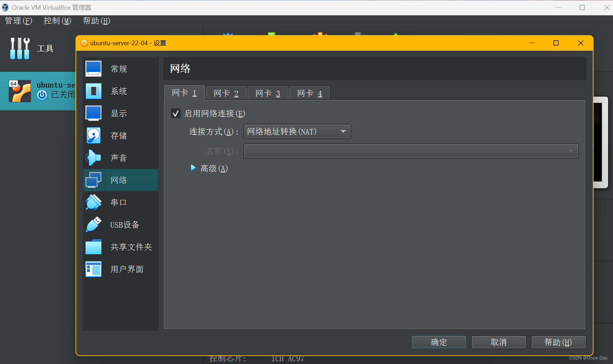
Task: Click the disabled 名称 combo box
Action: (411, 151)
